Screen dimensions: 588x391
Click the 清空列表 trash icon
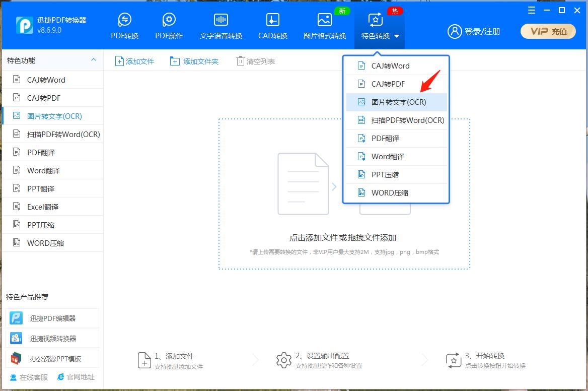click(x=241, y=60)
